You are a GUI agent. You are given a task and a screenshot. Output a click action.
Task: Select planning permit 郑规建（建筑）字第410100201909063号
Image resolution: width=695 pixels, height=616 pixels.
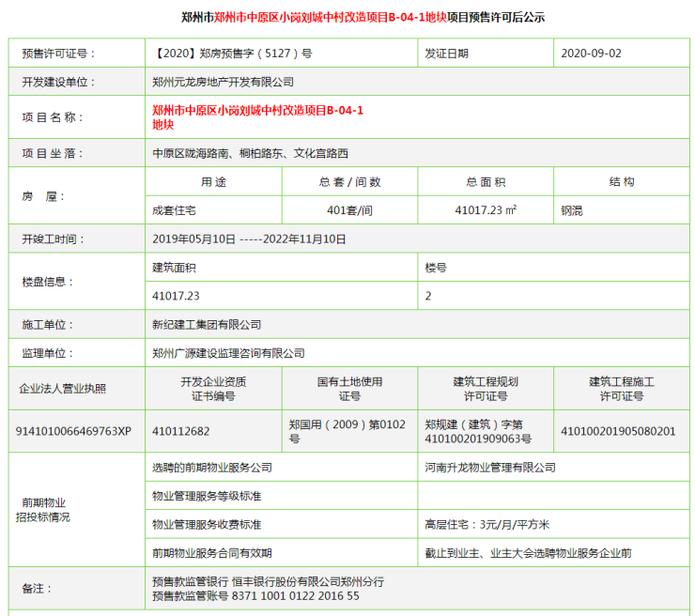pos(478,431)
